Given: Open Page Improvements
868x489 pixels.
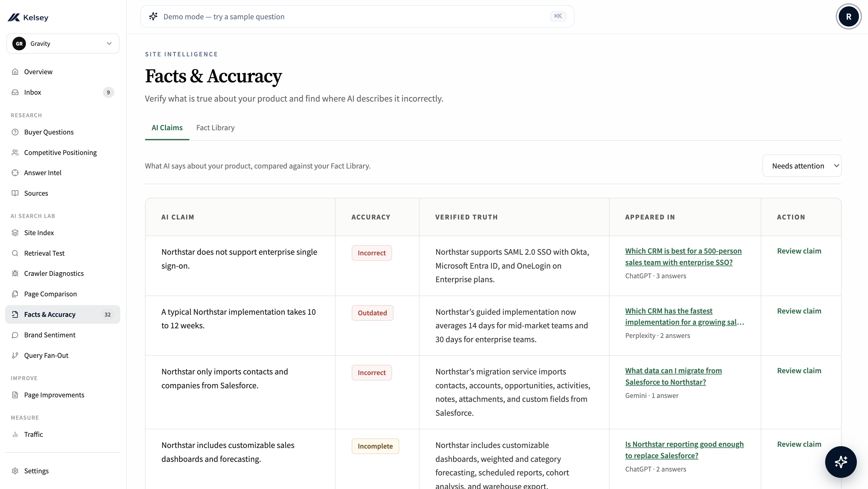Looking at the screenshot, I should (63, 395).
